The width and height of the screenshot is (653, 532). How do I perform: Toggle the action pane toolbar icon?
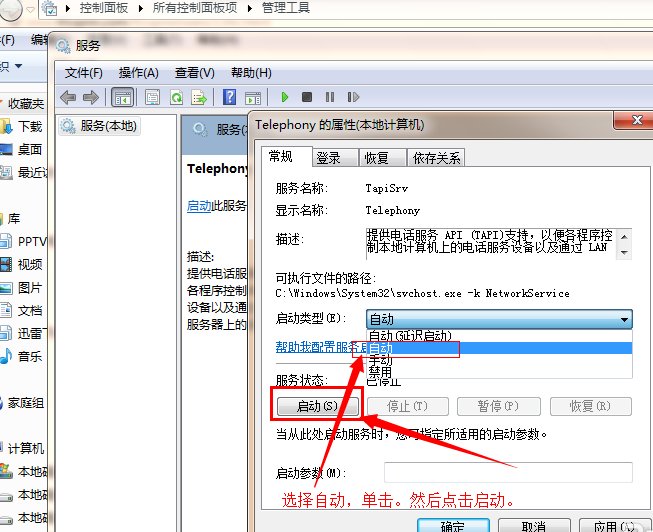(x=253, y=98)
